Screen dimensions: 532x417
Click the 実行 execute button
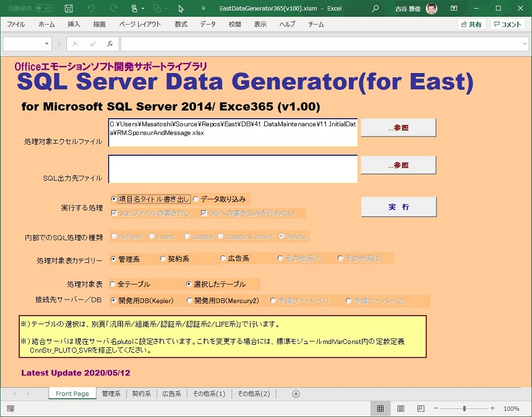pos(398,207)
